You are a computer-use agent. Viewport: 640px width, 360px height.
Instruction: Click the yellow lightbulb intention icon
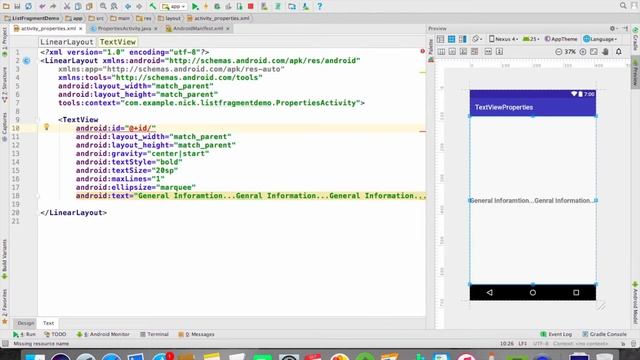point(47,127)
